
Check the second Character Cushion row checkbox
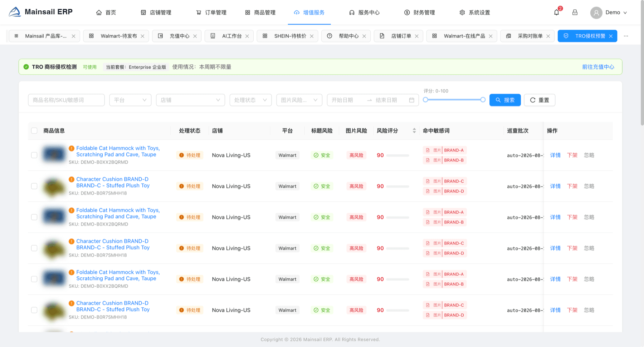pyautogui.click(x=34, y=248)
